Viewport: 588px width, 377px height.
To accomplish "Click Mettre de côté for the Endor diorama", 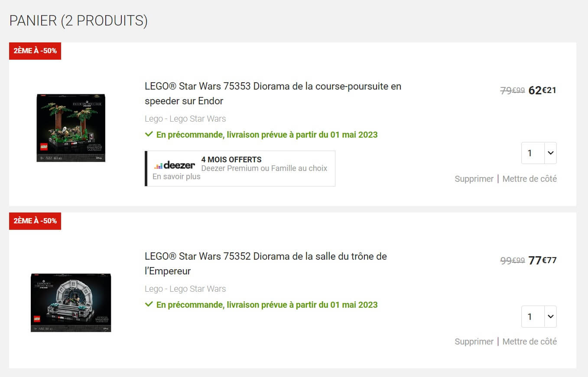I will click(x=530, y=179).
